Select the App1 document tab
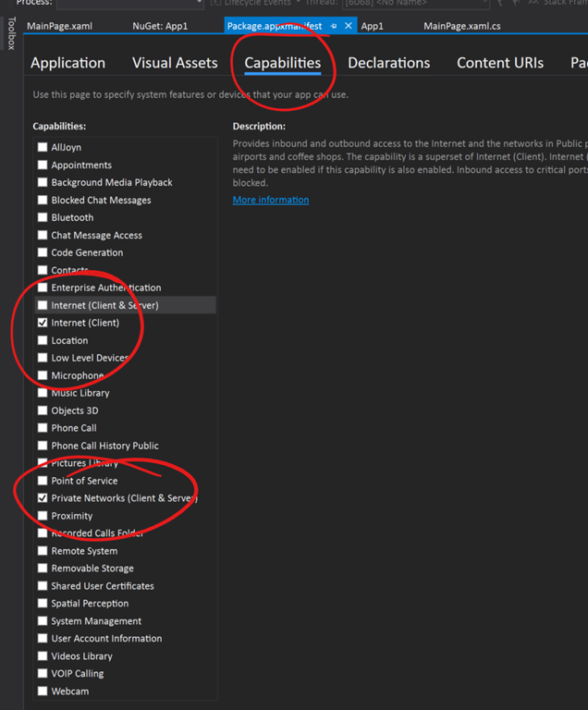588x710 pixels. pos(372,26)
